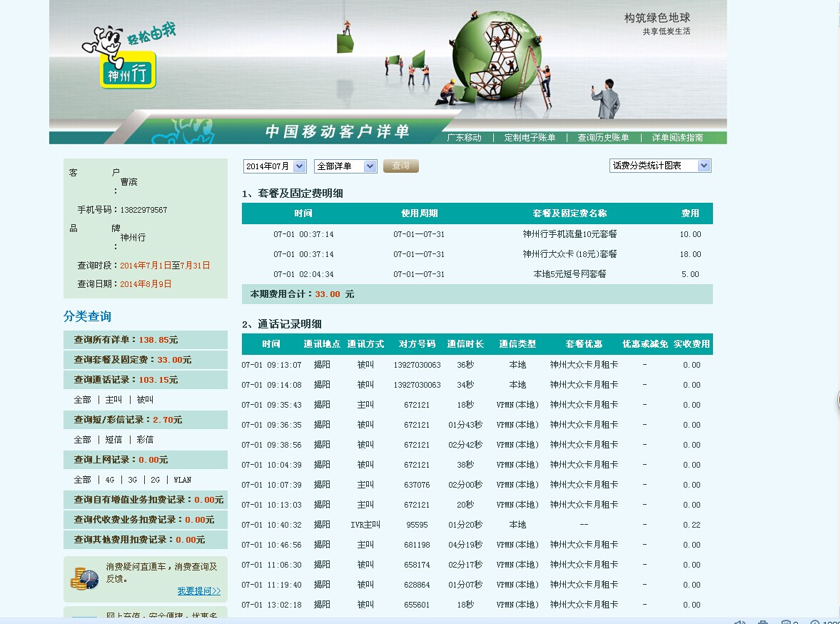Select 查询套餐及固定费 category
840x624 pixels.
(x=145, y=360)
